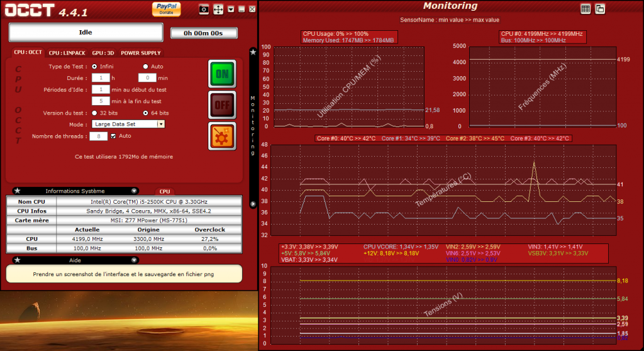The width and height of the screenshot is (644, 351).
Task: Open the GPU : 3D tab
Action: pyautogui.click(x=103, y=53)
